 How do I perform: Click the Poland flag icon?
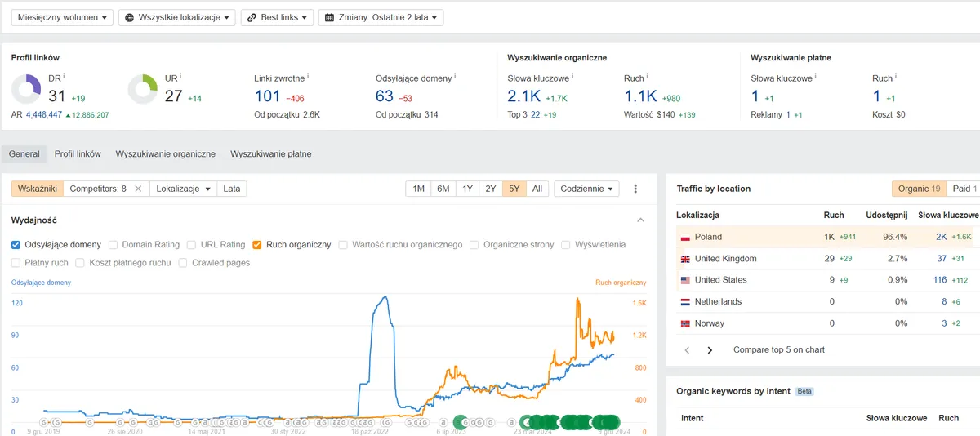click(x=685, y=237)
